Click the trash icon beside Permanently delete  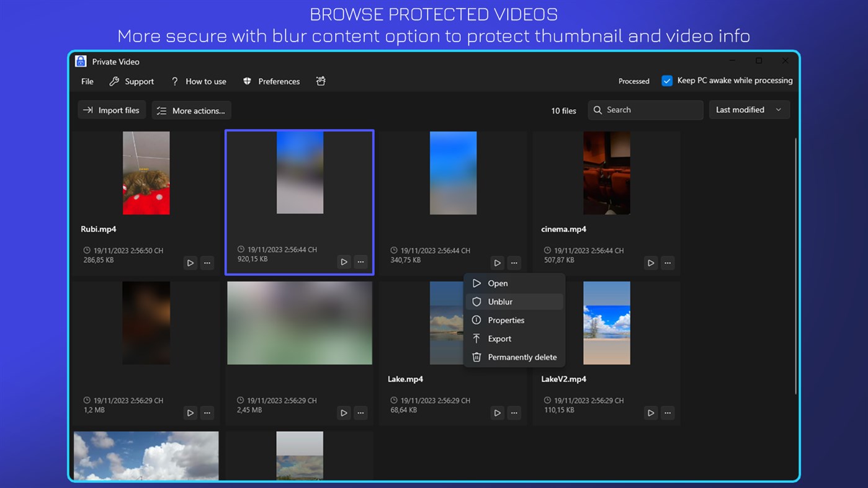[477, 357]
